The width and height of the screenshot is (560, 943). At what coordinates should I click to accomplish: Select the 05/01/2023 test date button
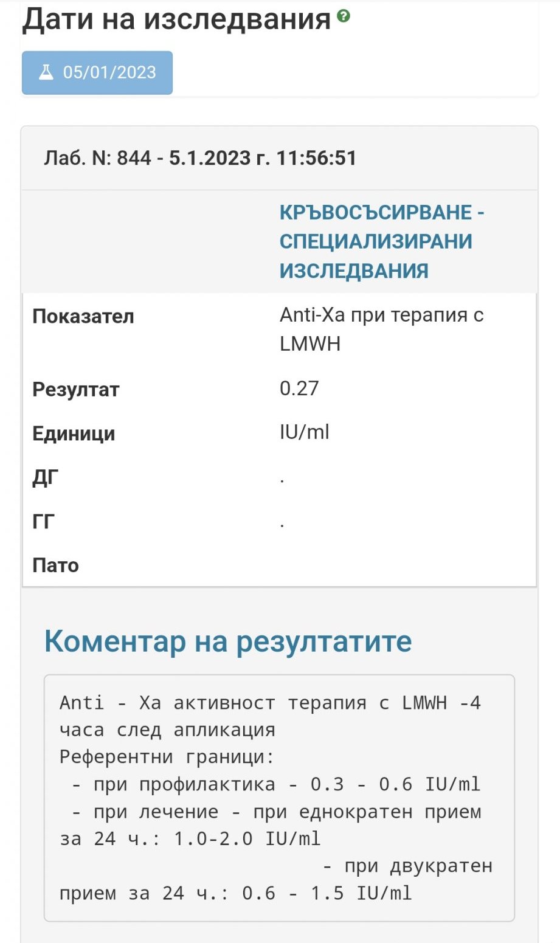97,73
